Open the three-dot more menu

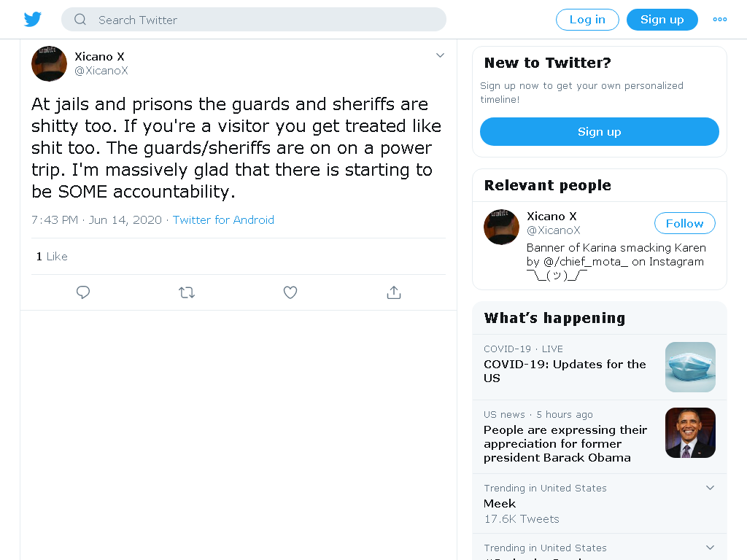pos(719,20)
